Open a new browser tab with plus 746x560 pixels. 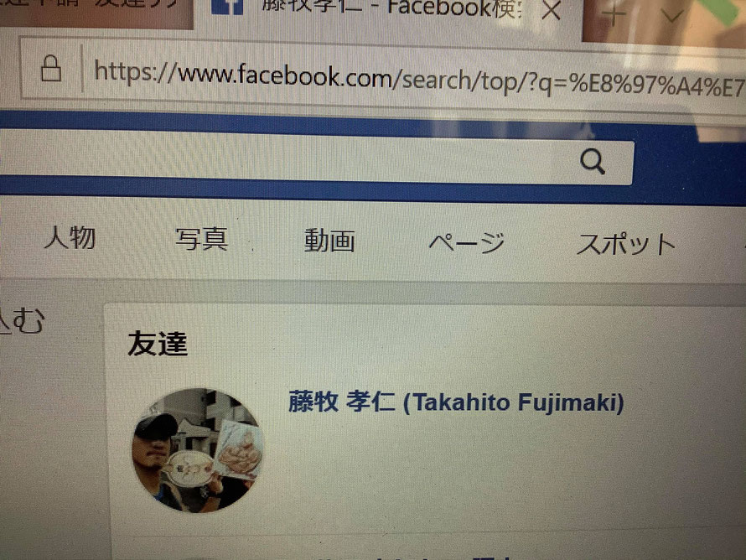614,14
